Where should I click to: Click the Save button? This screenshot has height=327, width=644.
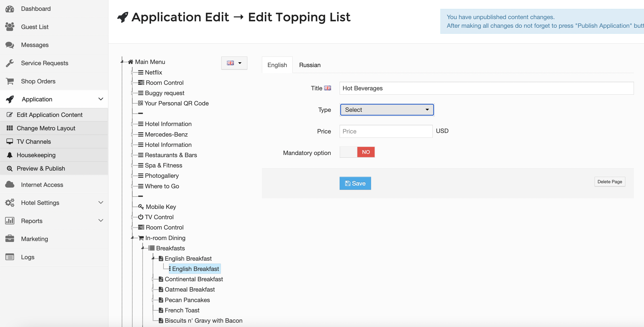(x=355, y=183)
